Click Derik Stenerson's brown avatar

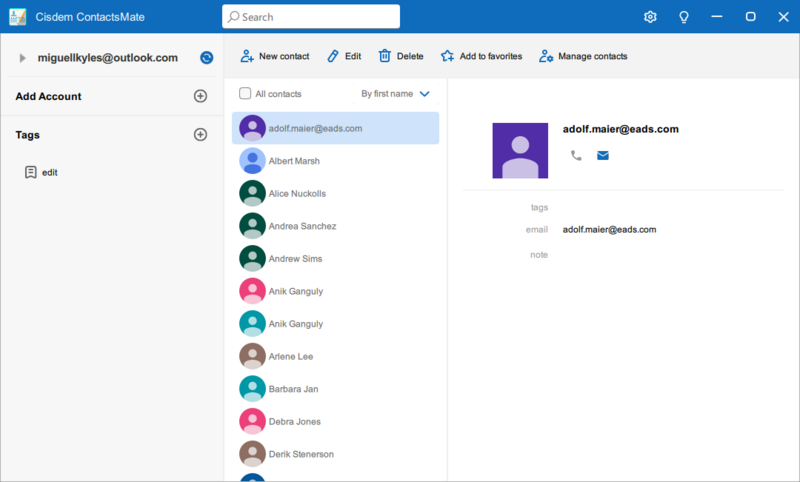pyautogui.click(x=252, y=454)
